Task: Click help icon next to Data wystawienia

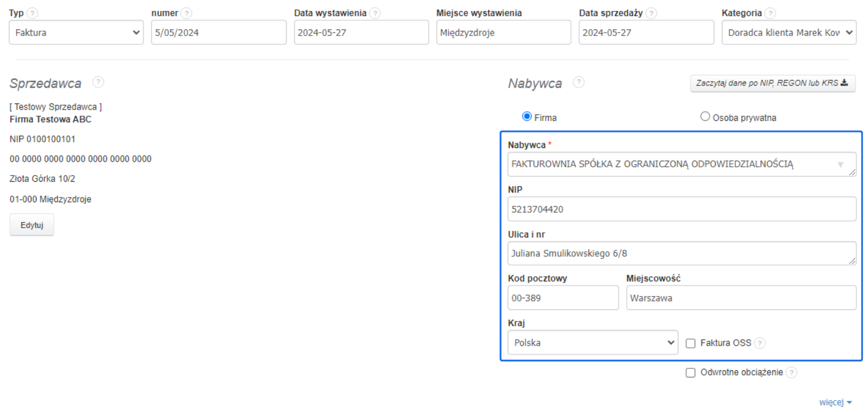Action: pyautogui.click(x=375, y=13)
